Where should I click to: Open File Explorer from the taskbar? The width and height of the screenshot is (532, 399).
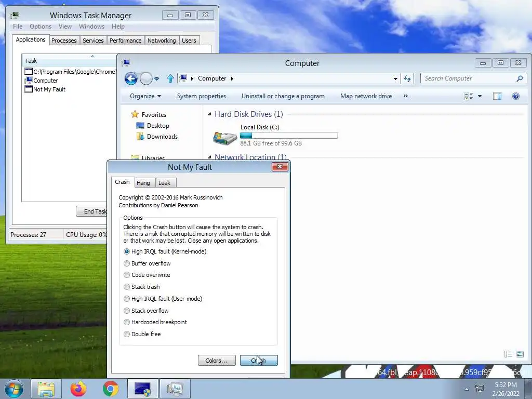point(46,389)
